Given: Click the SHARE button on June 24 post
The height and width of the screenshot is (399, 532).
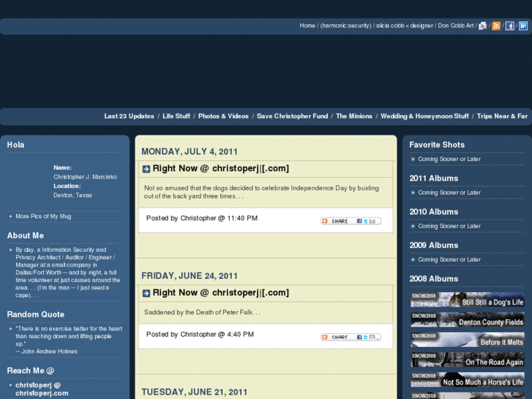Looking at the screenshot, I should (x=351, y=337).
